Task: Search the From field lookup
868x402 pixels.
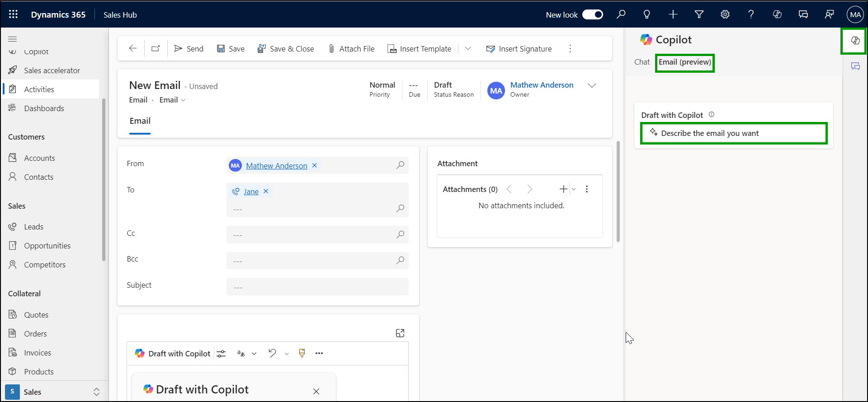Action: pyautogui.click(x=400, y=165)
